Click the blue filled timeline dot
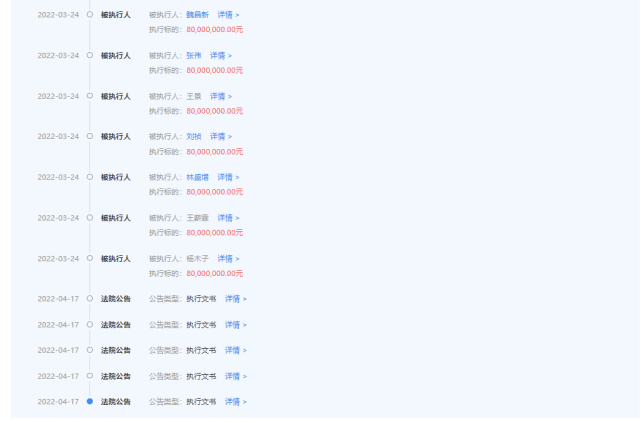The image size is (641, 421). tap(90, 401)
